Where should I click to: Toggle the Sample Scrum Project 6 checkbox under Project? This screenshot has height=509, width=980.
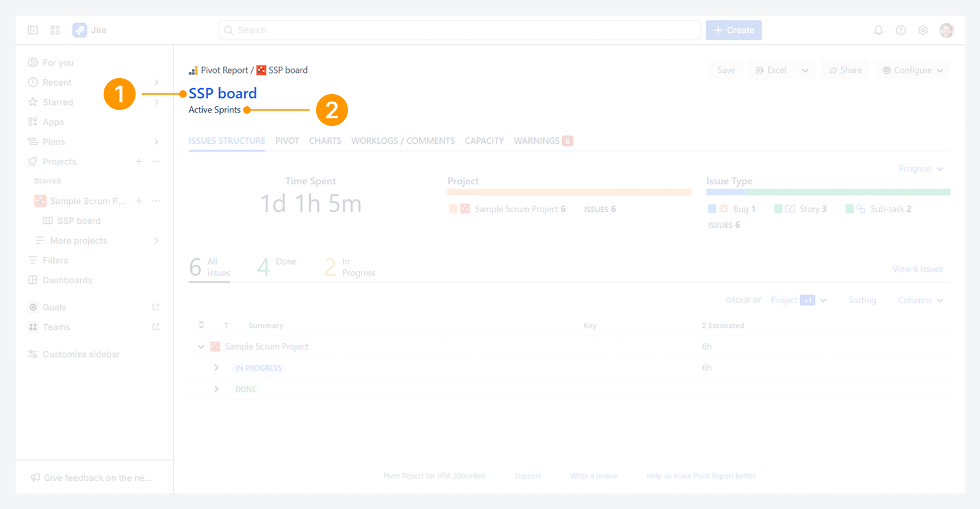point(453,209)
